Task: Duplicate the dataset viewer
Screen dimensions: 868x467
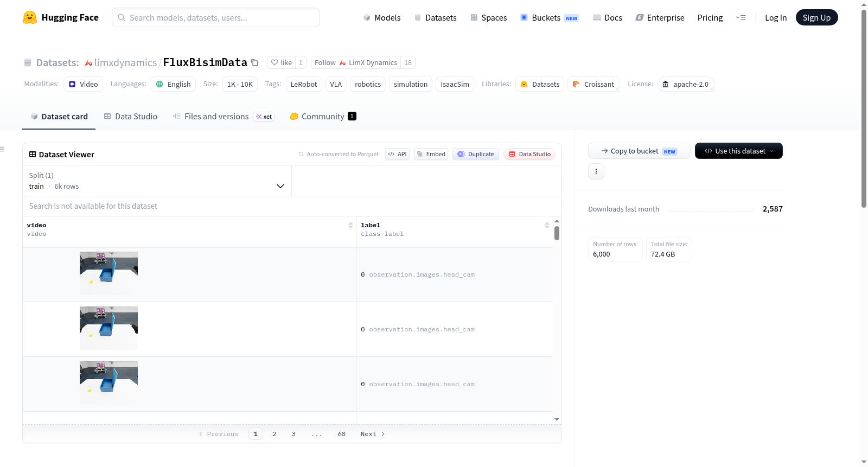Action: 476,154
